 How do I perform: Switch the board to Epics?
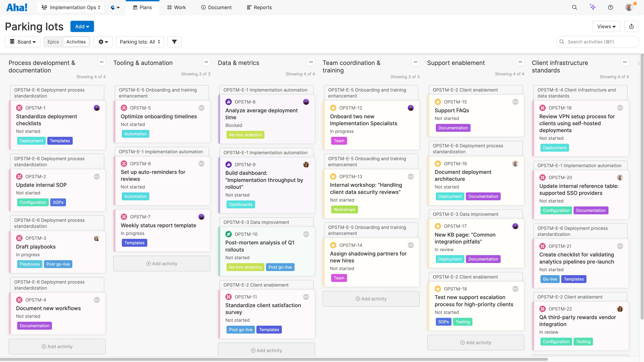53,42
